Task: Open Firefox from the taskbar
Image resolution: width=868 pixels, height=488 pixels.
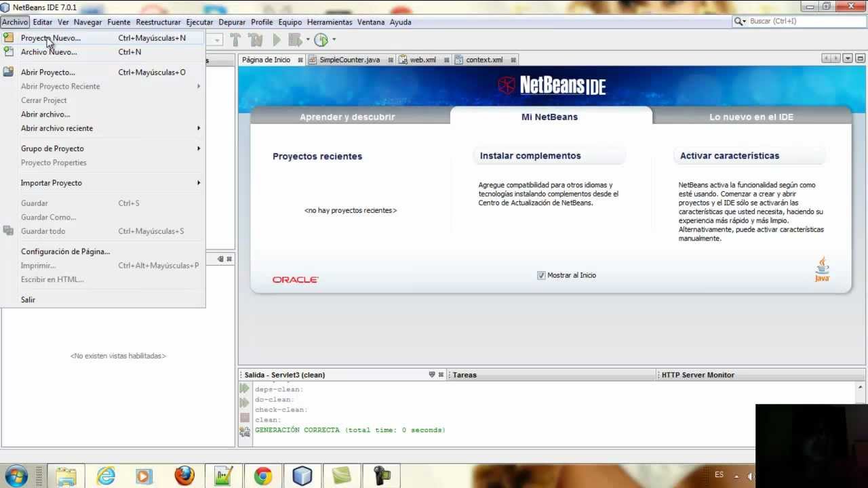Action: [x=184, y=476]
